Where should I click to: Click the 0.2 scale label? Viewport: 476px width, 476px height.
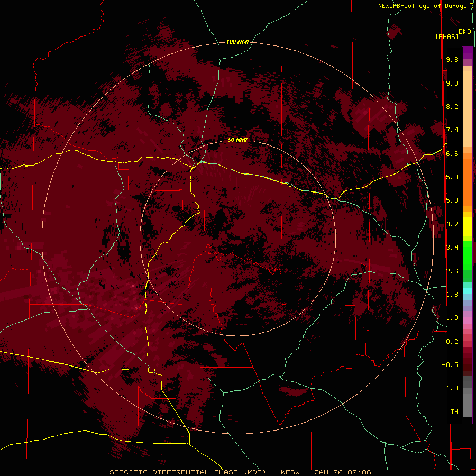coord(452,342)
